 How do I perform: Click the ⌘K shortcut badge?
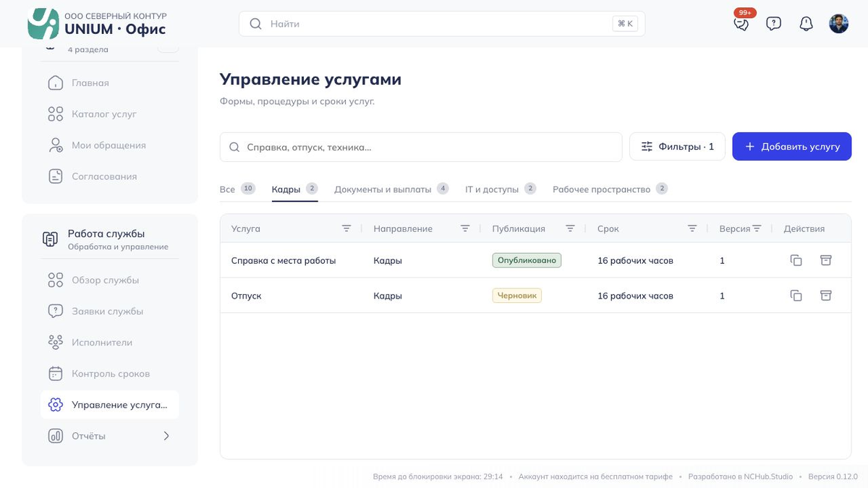point(625,24)
